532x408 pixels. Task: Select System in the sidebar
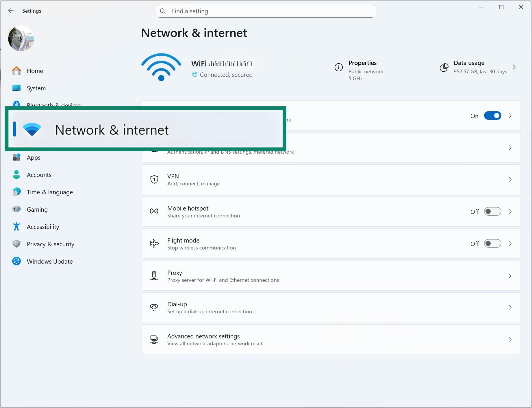tap(36, 88)
